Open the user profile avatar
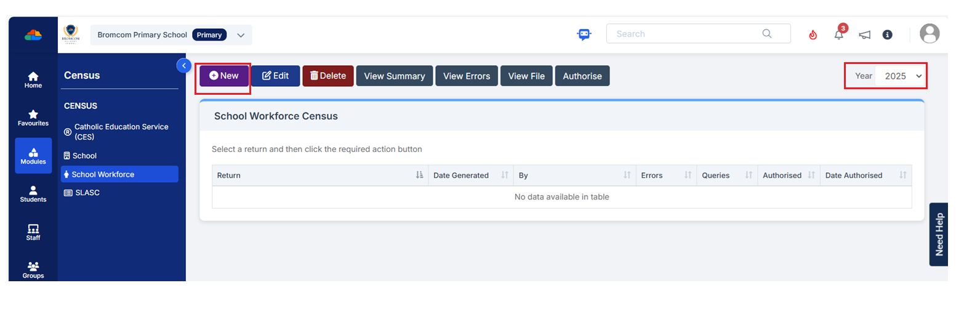This screenshot has width=980, height=328. click(930, 33)
